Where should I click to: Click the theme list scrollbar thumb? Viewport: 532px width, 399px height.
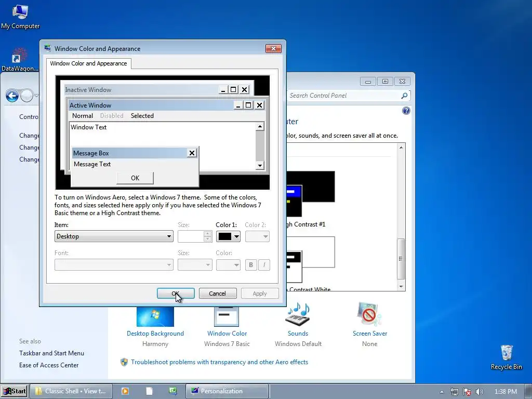tap(401, 259)
